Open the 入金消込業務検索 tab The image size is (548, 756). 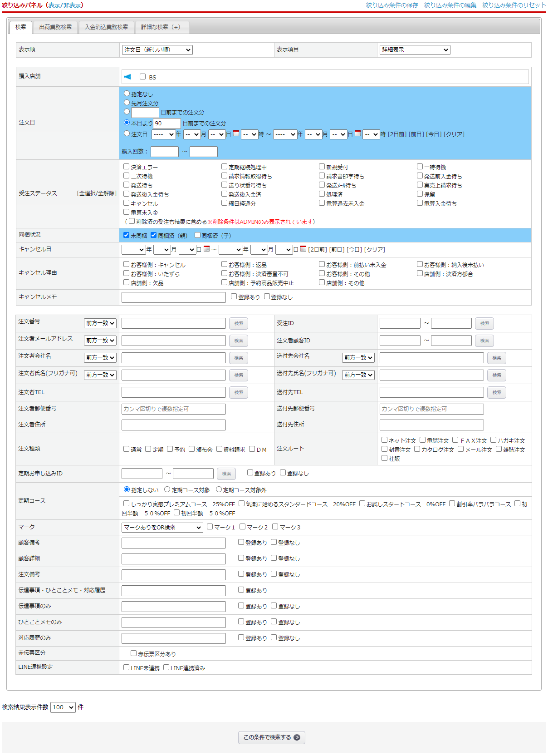(106, 27)
